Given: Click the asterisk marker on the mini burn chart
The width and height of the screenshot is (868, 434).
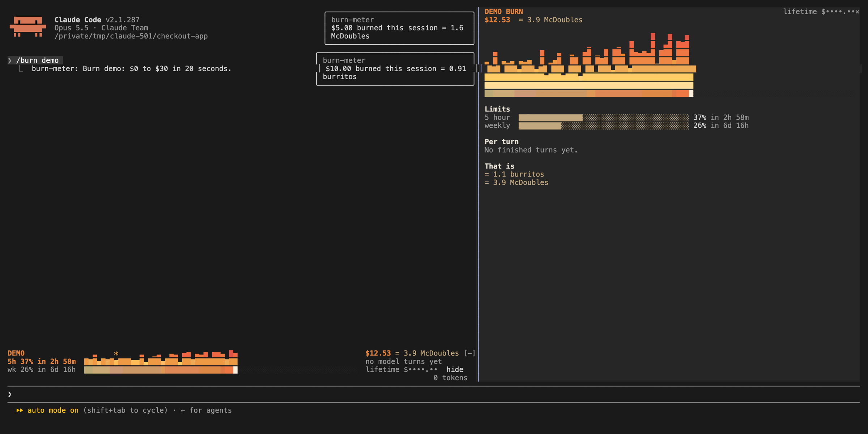Looking at the screenshot, I should pos(116,354).
